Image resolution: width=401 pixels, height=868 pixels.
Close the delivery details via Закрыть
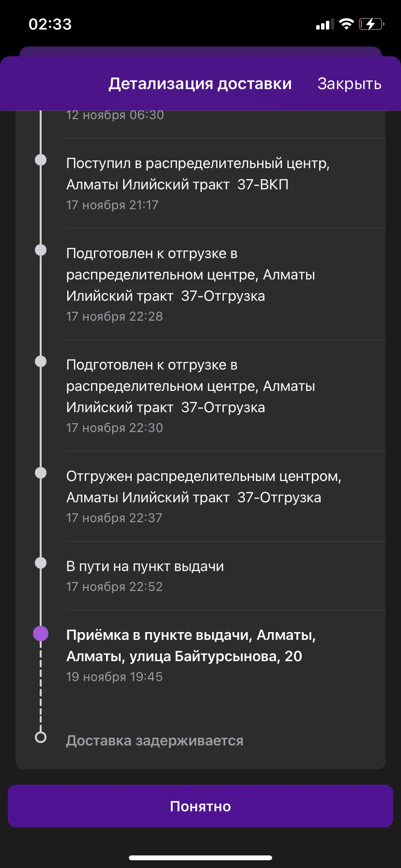click(349, 84)
